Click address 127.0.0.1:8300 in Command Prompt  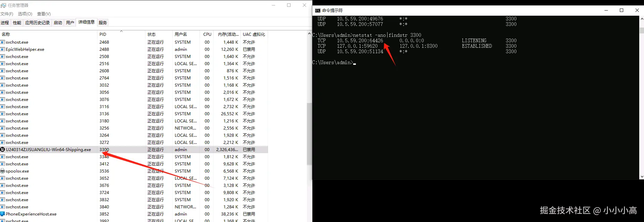pyautogui.click(x=419, y=46)
